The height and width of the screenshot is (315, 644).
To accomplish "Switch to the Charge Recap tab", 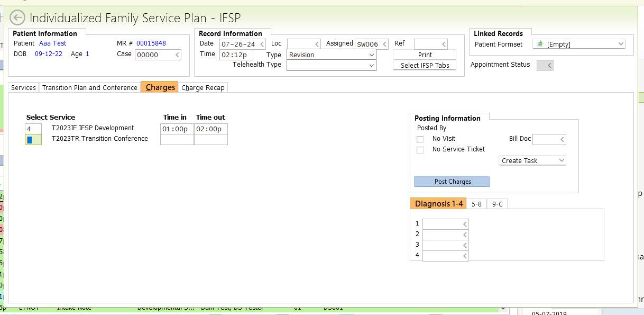I will tap(203, 88).
